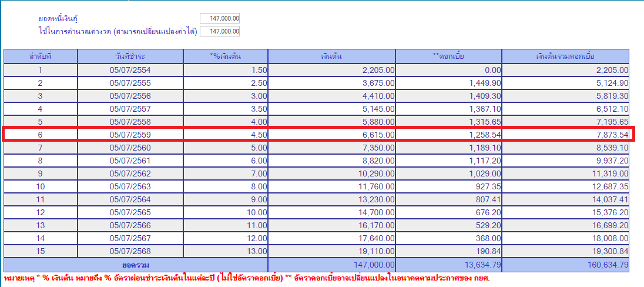Click the ยอดรวม total row label
The image size is (644, 287).
136,265
